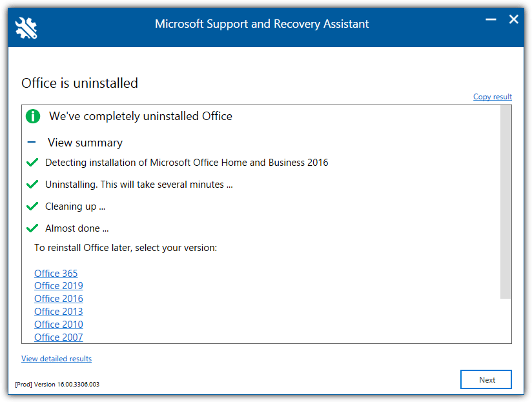Click the Microsoft Support and Recovery Assistant wrench logo
532x402 pixels.
[26, 27]
